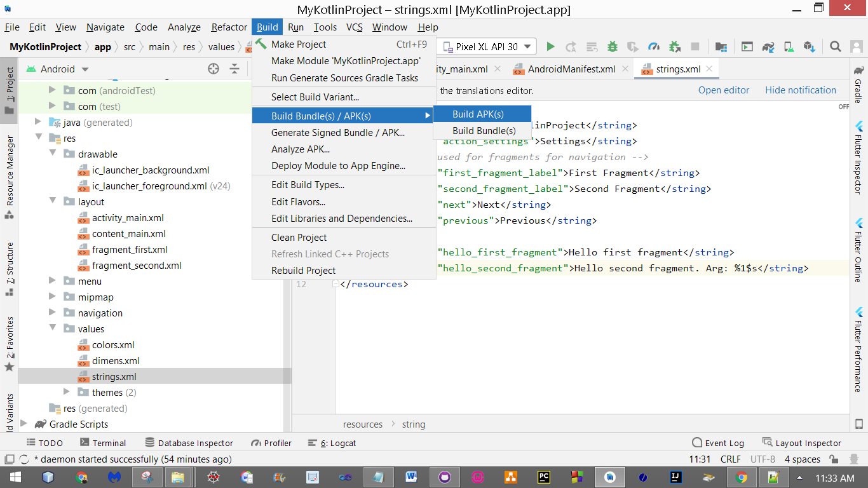
Task: Click the user account avatar icon
Action: [856, 47]
